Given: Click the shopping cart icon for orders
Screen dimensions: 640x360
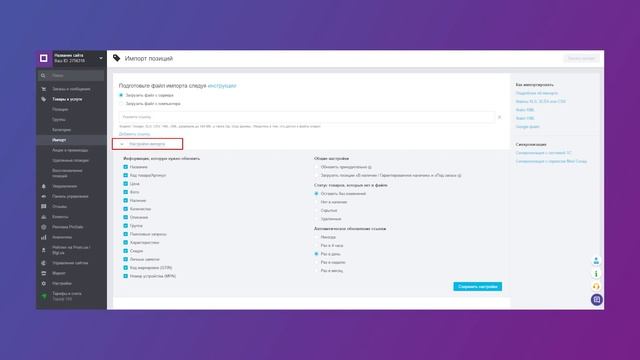Looking at the screenshot, I should pos(44,89).
